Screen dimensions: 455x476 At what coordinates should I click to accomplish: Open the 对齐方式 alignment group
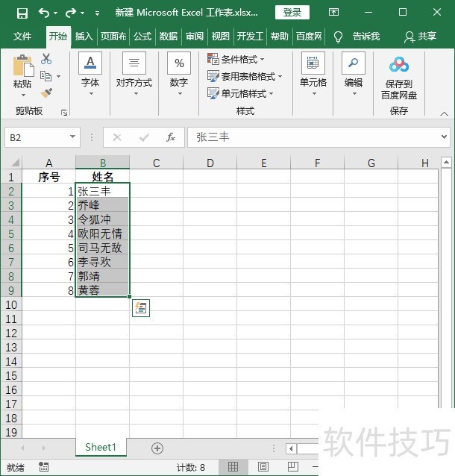pyautogui.click(x=134, y=74)
